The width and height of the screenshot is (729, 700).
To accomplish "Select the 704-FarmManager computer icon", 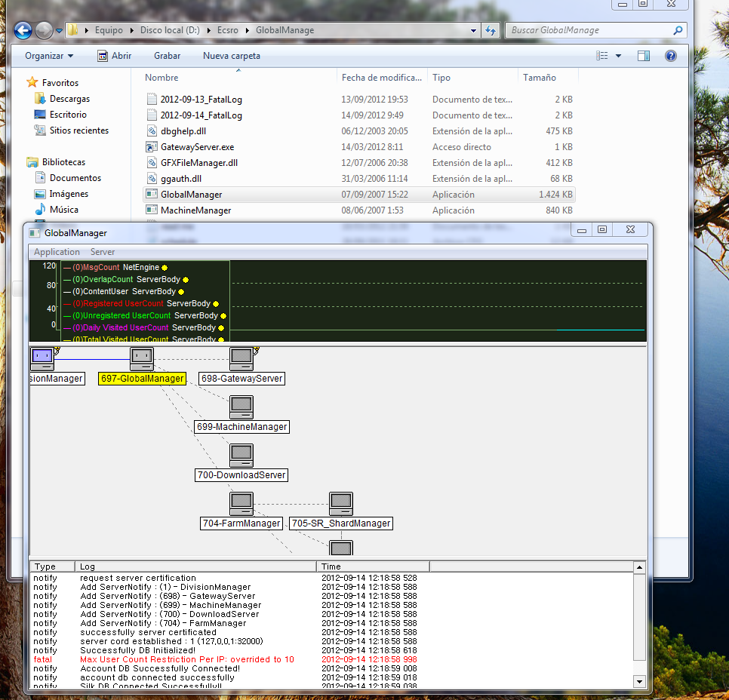I will (x=241, y=504).
